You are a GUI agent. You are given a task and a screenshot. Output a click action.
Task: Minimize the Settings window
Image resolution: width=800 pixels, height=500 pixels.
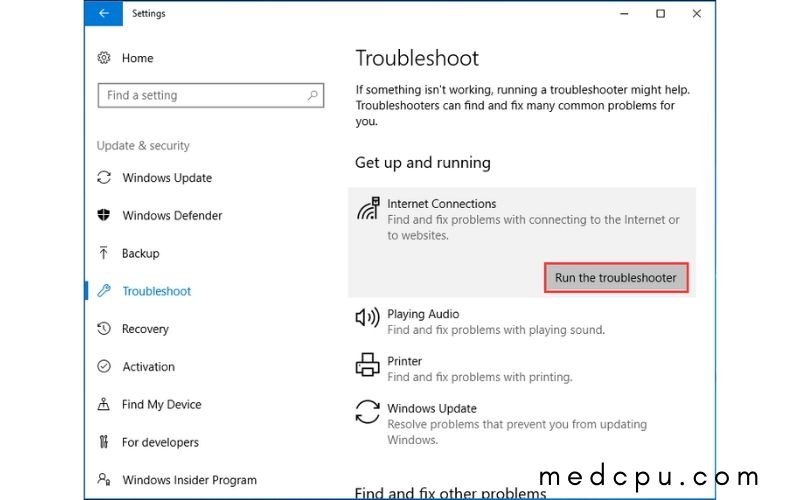(x=624, y=14)
